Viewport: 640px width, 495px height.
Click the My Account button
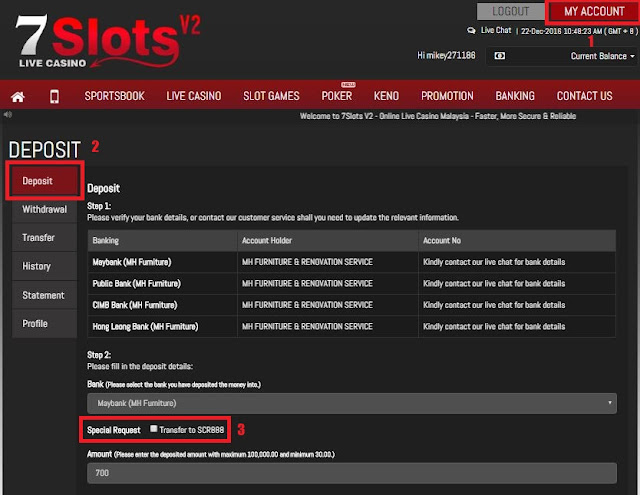pyautogui.click(x=594, y=11)
